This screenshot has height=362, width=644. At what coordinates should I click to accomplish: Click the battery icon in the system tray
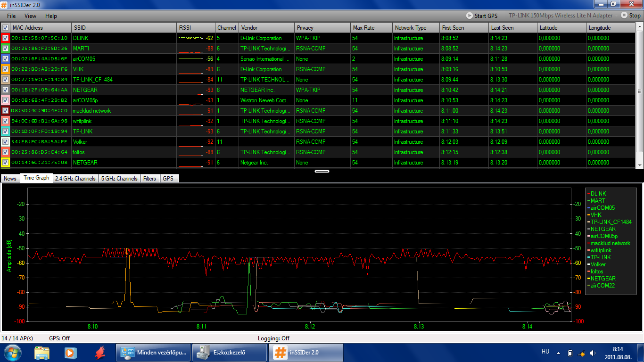click(x=570, y=353)
